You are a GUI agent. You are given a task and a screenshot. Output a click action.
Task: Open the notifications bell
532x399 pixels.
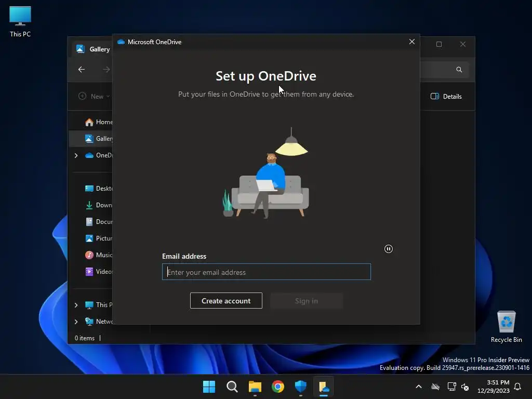tap(517, 387)
